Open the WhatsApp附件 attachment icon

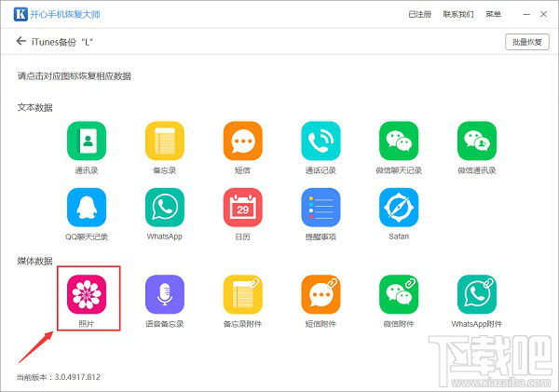click(x=477, y=294)
